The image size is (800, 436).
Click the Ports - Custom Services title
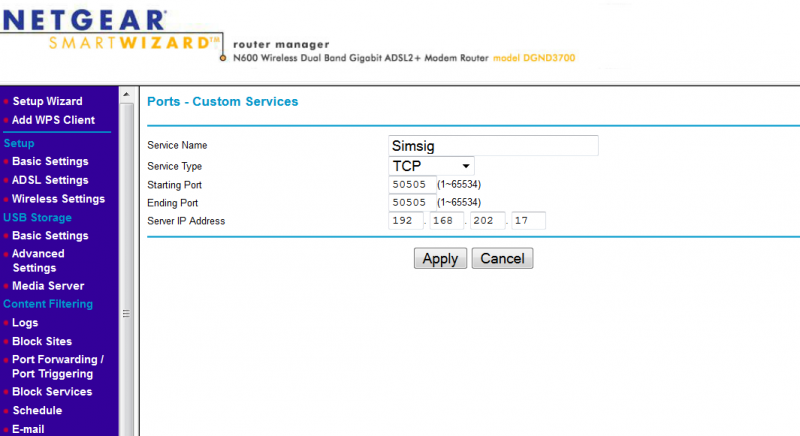click(x=222, y=101)
